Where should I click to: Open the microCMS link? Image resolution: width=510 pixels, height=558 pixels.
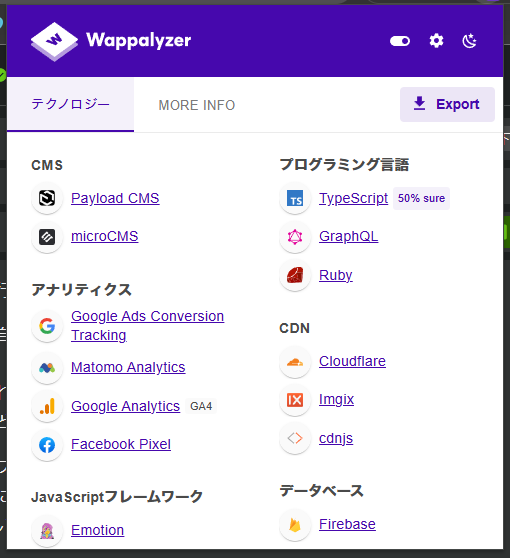pyautogui.click(x=105, y=236)
